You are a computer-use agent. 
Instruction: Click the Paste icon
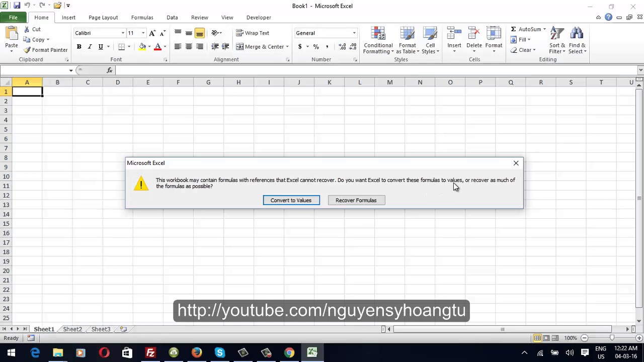click(x=11, y=34)
